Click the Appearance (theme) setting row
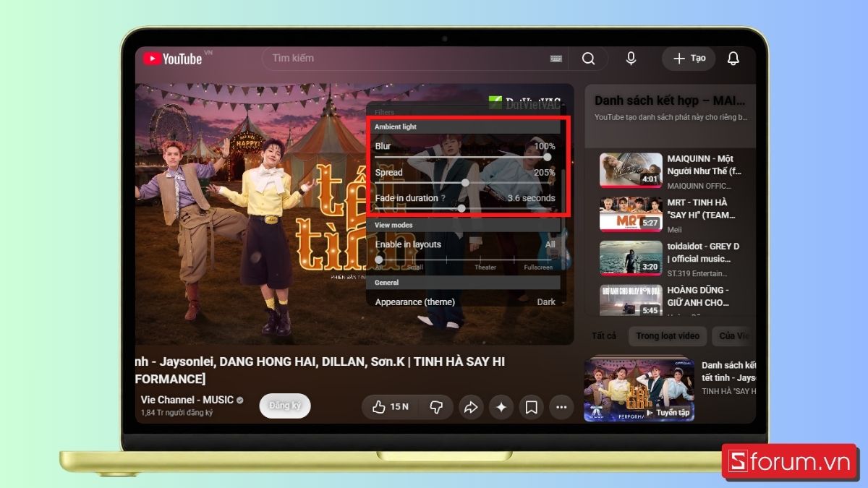 pyautogui.click(x=465, y=301)
